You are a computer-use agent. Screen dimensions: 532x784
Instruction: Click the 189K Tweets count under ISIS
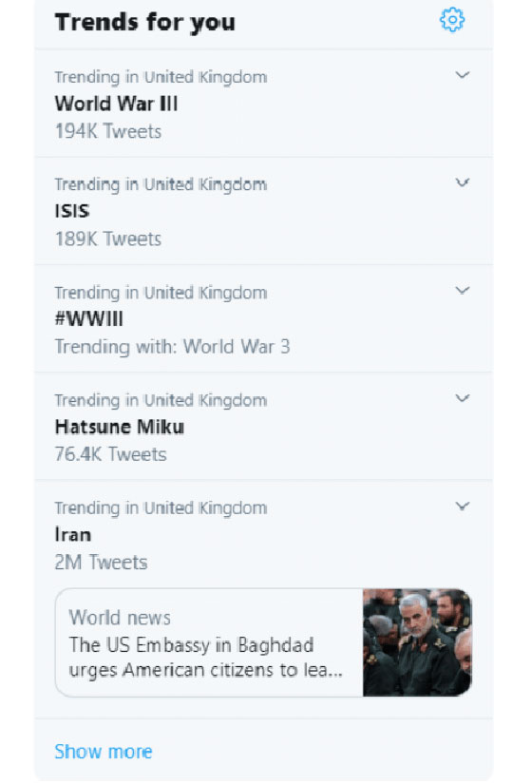[108, 239]
